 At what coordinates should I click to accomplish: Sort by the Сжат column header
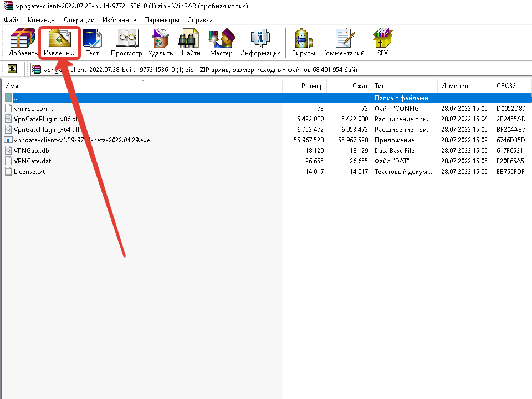pos(349,85)
